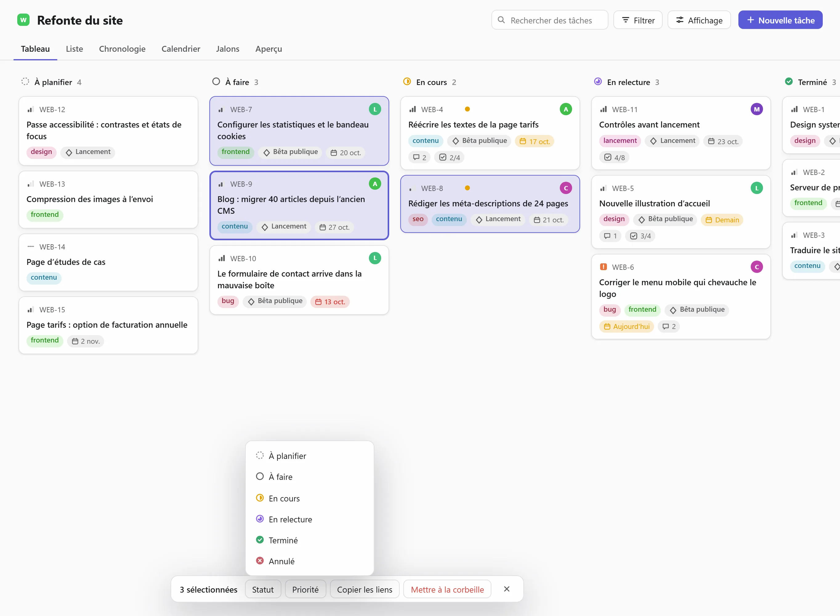The image size is (840, 616).
Task: Click Copier les liens button
Action: (x=365, y=589)
